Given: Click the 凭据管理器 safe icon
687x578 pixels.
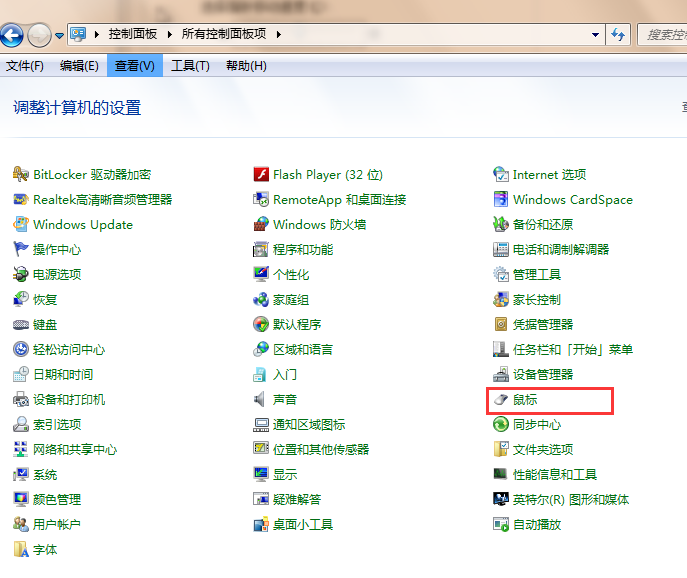Looking at the screenshot, I should tap(501, 324).
